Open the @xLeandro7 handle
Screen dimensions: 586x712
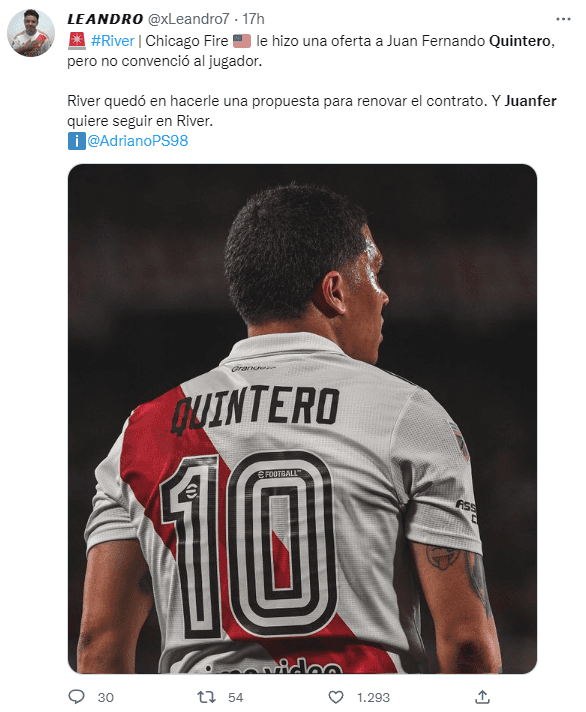click(189, 19)
